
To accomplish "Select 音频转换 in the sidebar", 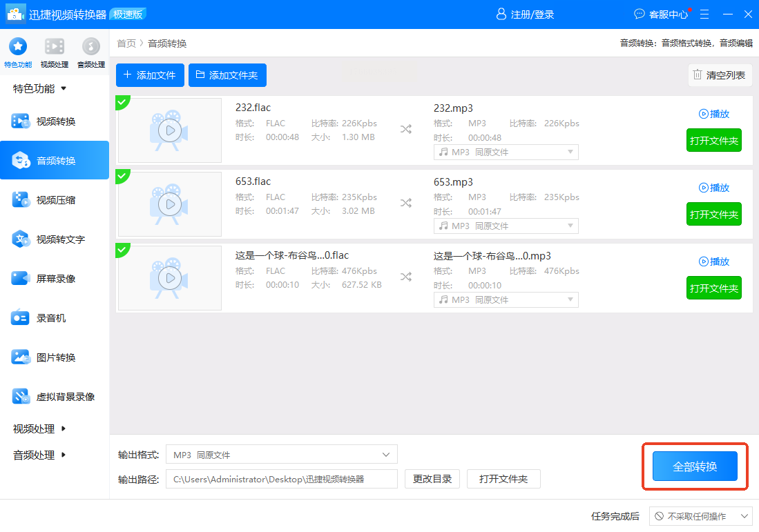I will (x=55, y=160).
